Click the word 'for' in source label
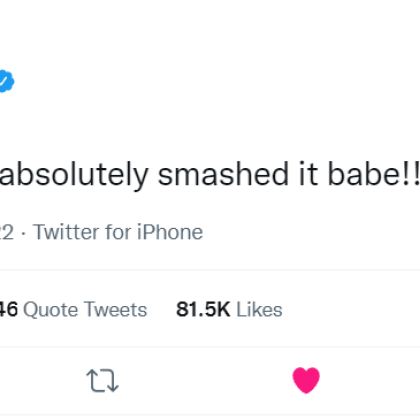 (x=118, y=232)
